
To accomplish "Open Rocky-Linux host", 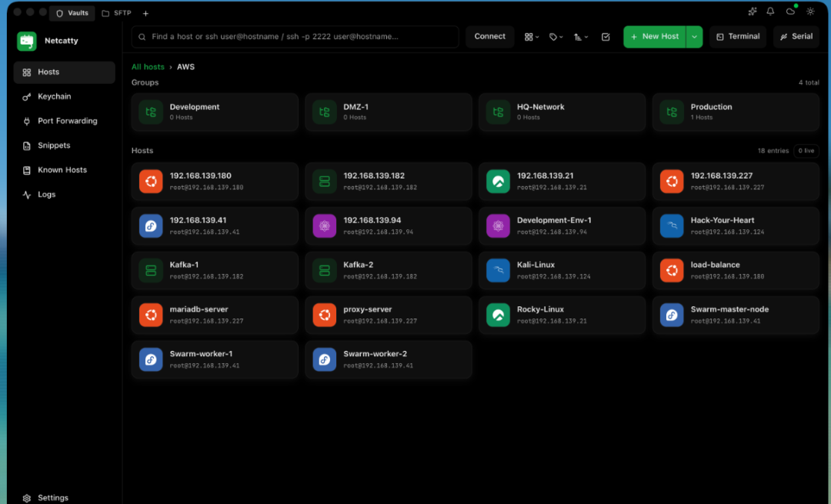I will pos(562,315).
